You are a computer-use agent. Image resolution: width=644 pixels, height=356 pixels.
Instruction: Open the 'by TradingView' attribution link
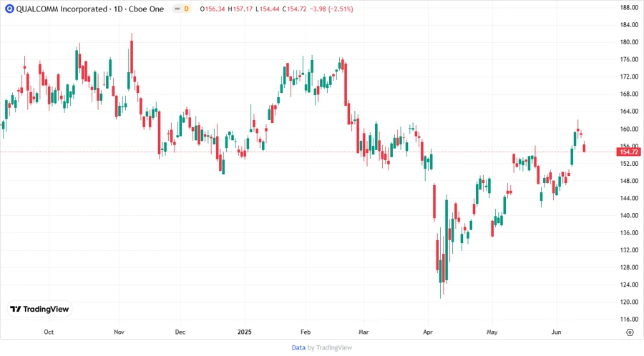pyautogui.click(x=330, y=347)
